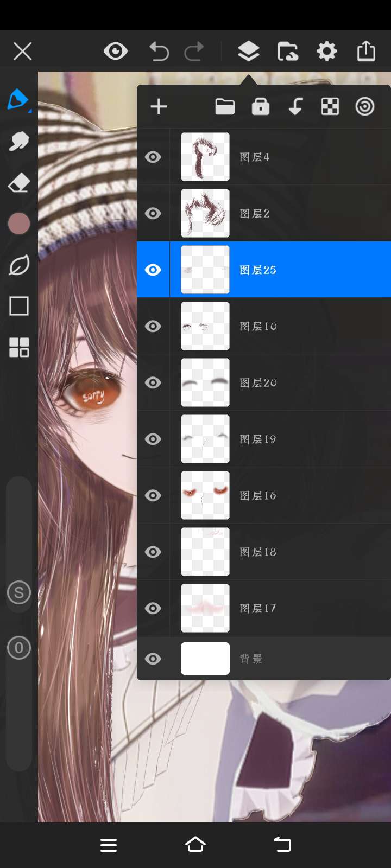Select the smudge tool
The height and width of the screenshot is (868, 391).
[18, 142]
